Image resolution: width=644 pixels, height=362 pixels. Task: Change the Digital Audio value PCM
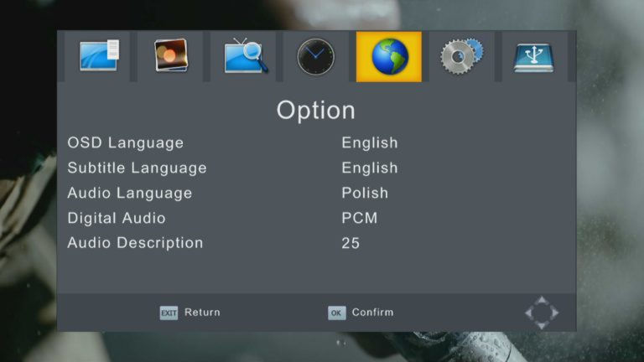(360, 218)
